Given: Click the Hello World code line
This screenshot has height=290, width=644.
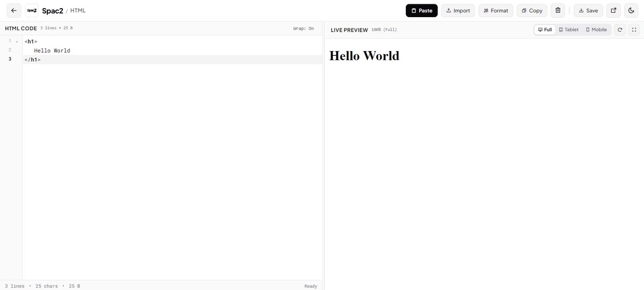Looking at the screenshot, I should pos(52,50).
